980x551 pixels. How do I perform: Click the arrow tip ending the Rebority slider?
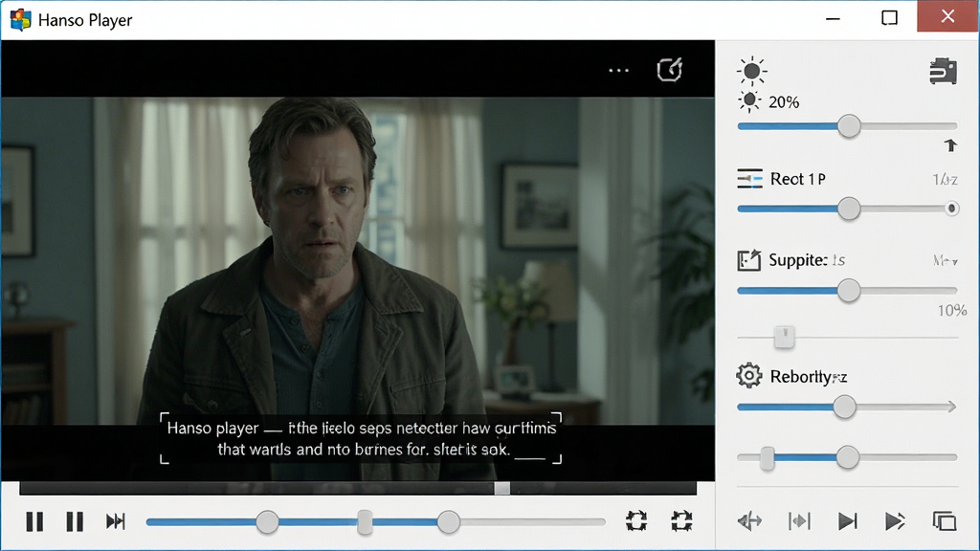pos(950,408)
